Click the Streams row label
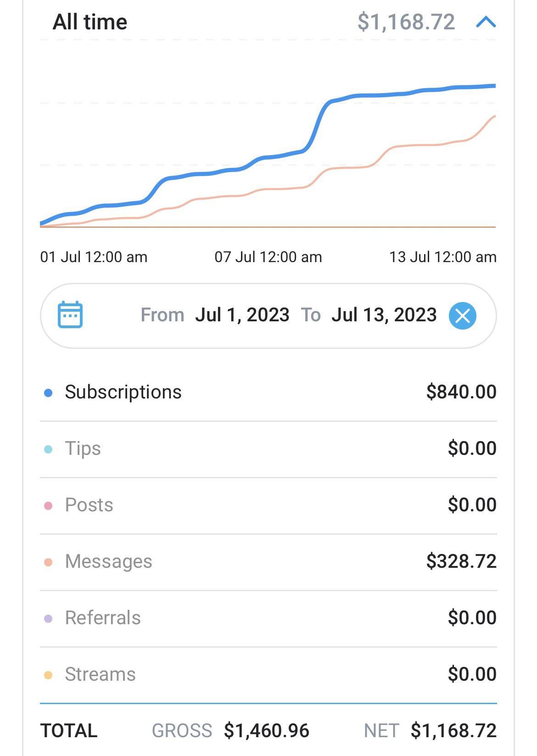 (101, 674)
